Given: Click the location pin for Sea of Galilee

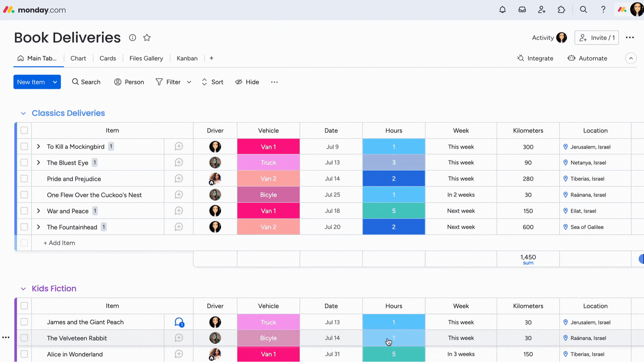Looking at the screenshot, I should (x=567, y=227).
